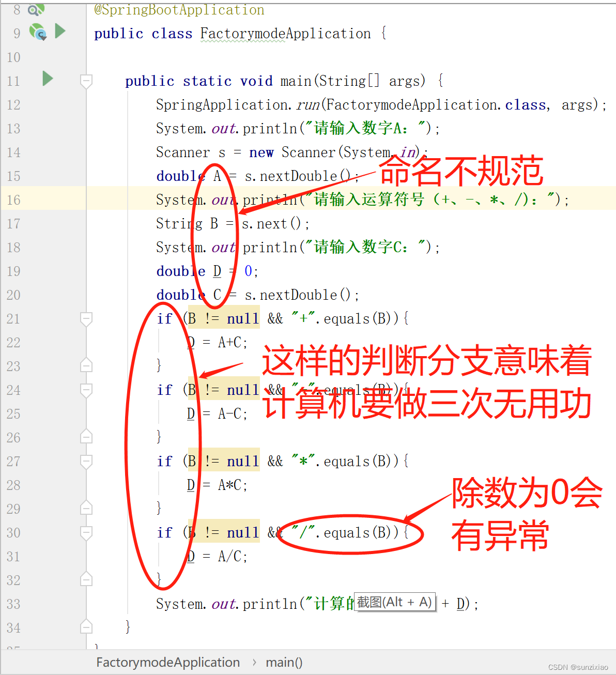Click the fold end marker on line 26
The width and height of the screenshot is (616, 675).
(x=86, y=437)
